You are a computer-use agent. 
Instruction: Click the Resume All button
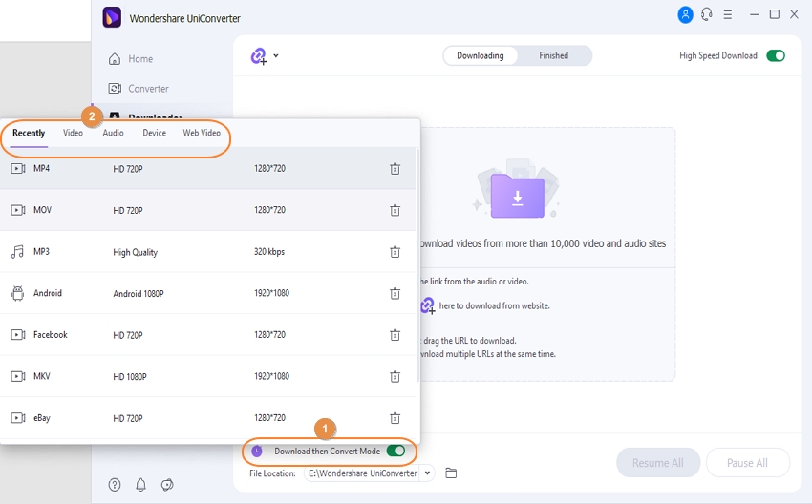[657, 463]
